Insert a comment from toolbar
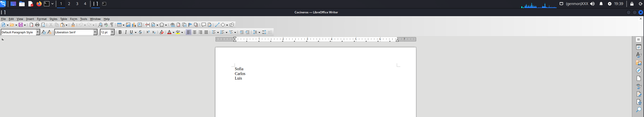The image size is (644, 117). coord(203,25)
